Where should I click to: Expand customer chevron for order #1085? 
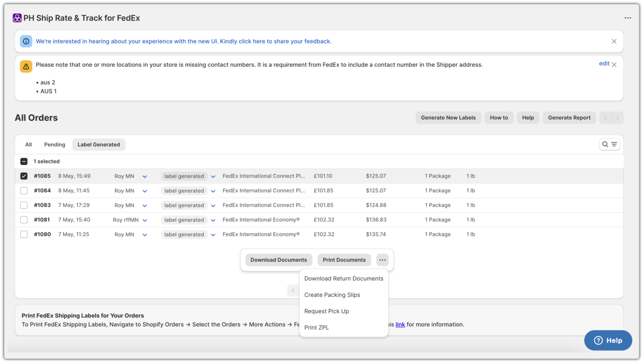click(x=144, y=176)
